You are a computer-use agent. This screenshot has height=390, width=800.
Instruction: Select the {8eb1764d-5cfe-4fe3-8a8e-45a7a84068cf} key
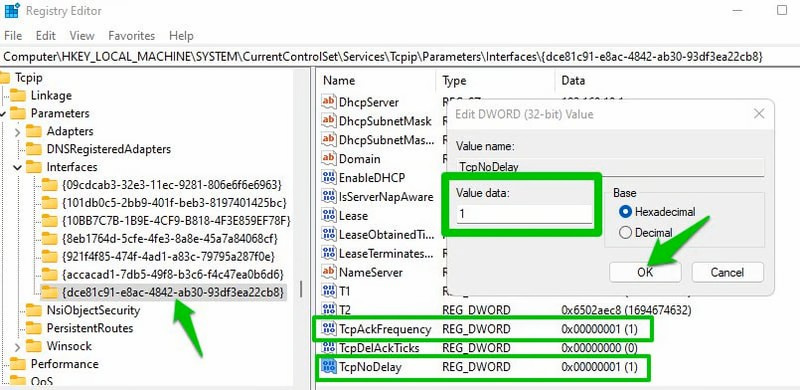coord(170,238)
